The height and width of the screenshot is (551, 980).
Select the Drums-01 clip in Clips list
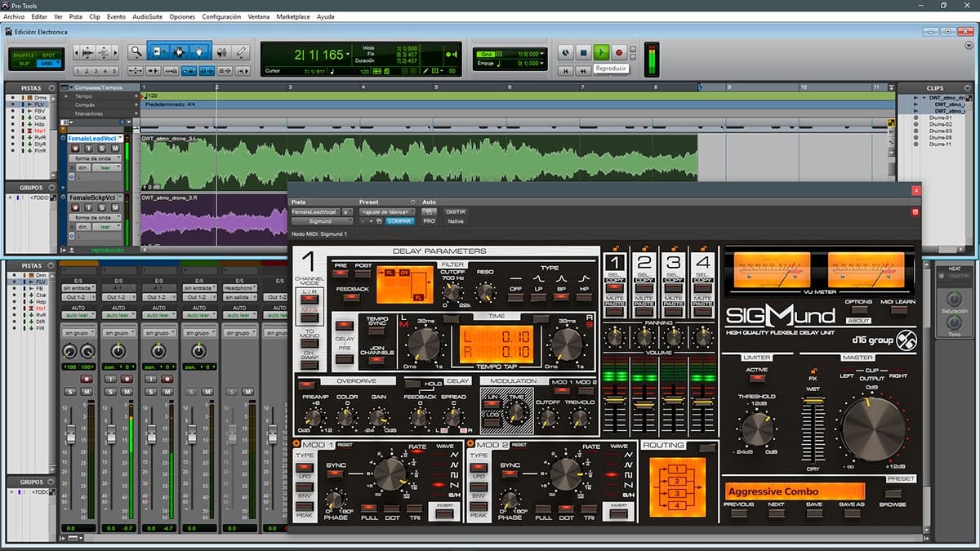click(940, 118)
